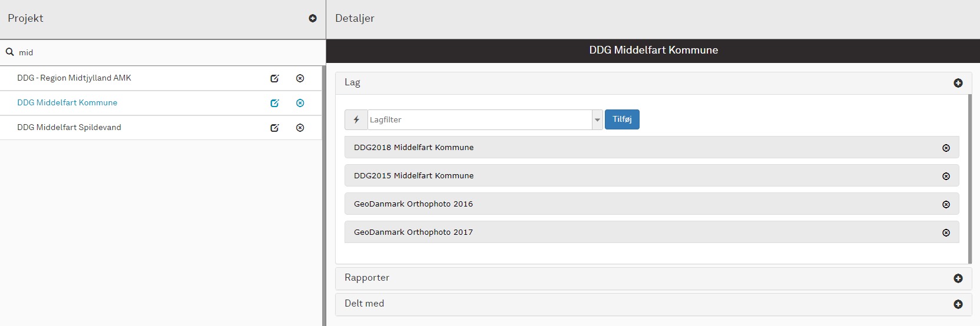The image size is (980, 326).
Task: Edit DDG Middelfart Kommune project
Action: (274, 103)
